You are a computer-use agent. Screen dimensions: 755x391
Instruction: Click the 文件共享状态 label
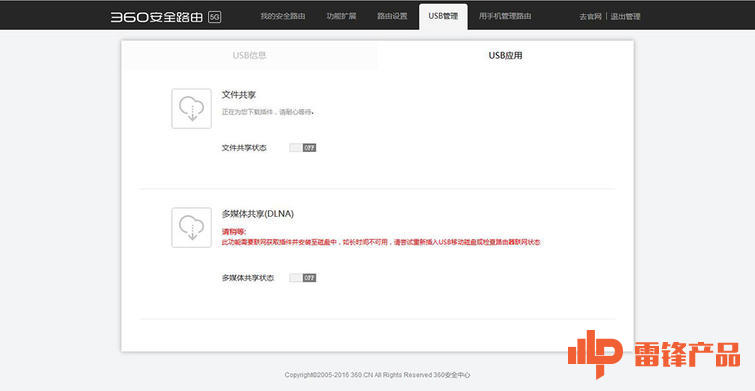click(244, 148)
